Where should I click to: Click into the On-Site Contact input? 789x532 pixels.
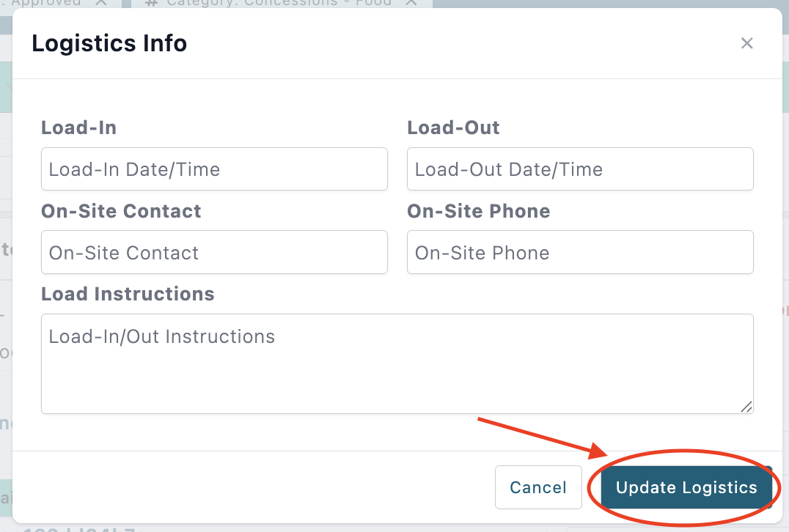214,252
